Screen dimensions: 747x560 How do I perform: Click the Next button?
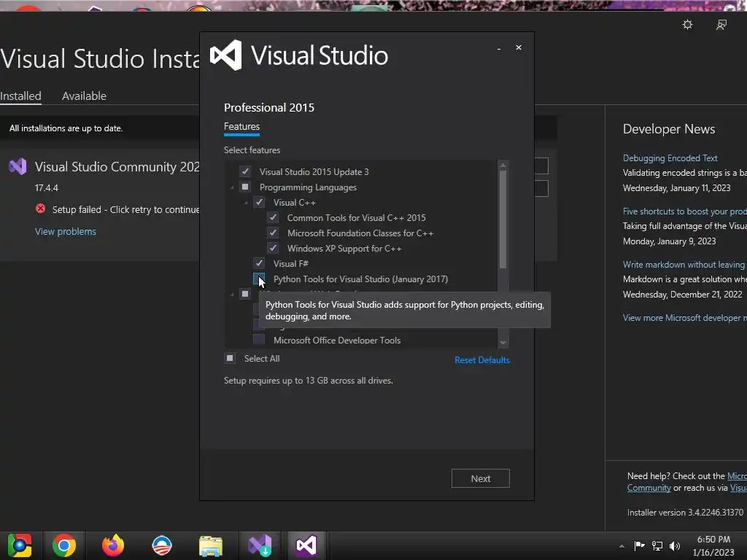pos(480,478)
